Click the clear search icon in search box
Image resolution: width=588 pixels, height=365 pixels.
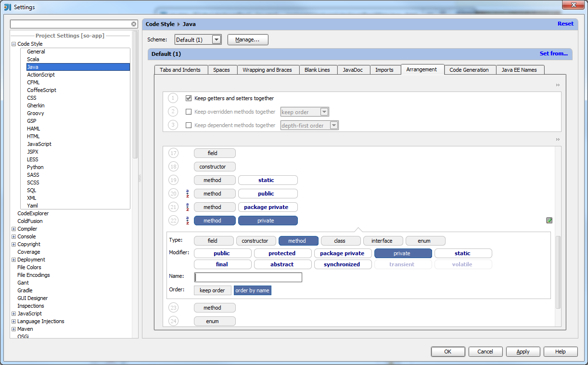click(134, 24)
